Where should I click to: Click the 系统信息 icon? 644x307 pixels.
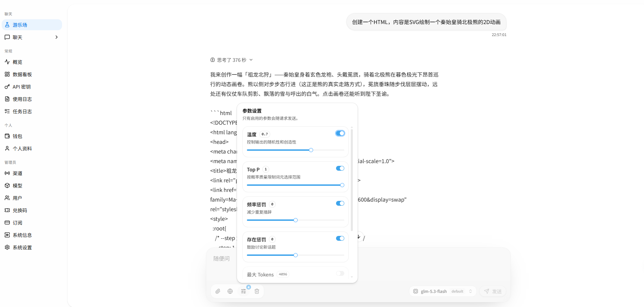7,235
